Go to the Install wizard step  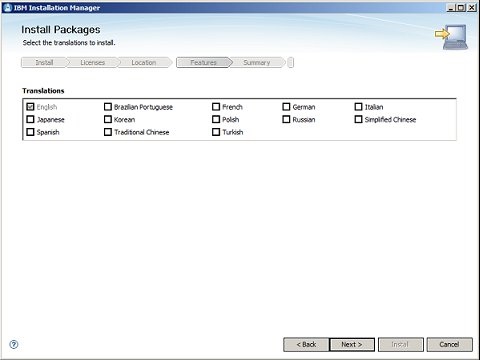coord(44,62)
